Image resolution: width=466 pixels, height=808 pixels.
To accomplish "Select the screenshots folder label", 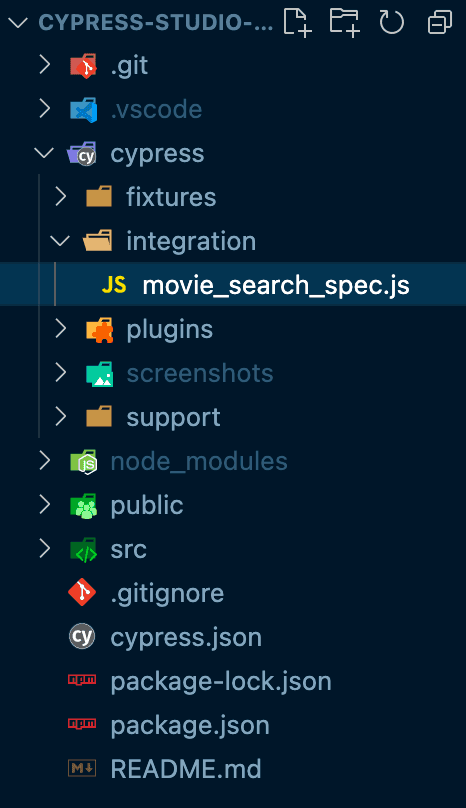I will coord(200,374).
